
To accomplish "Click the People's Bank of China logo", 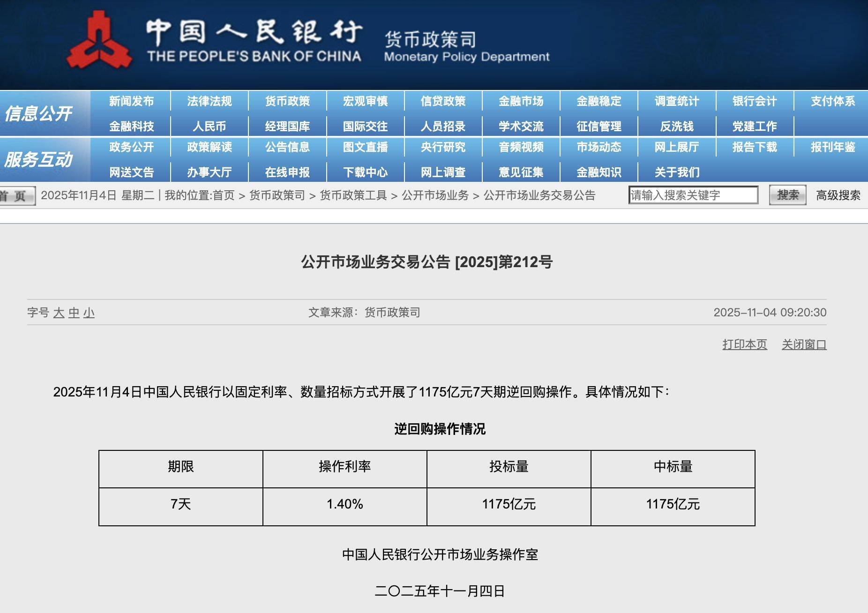I will tap(100, 41).
